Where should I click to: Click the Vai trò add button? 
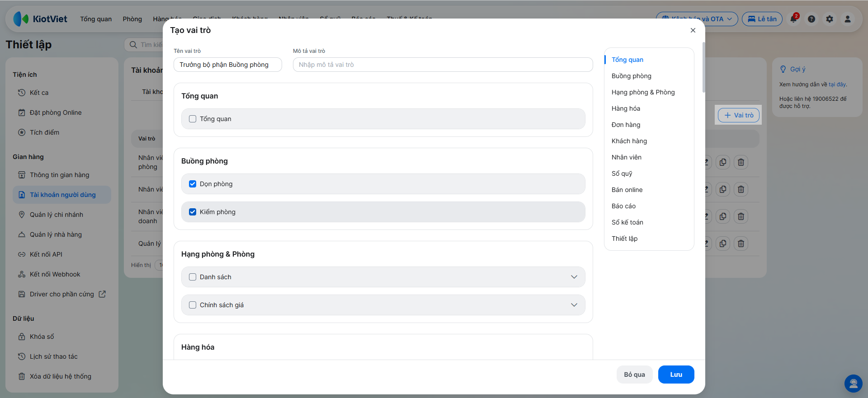pyautogui.click(x=739, y=115)
